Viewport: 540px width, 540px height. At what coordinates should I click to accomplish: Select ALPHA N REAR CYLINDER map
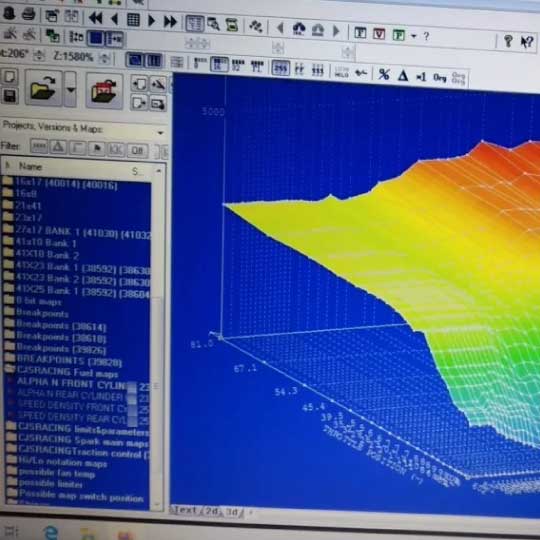point(70,395)
